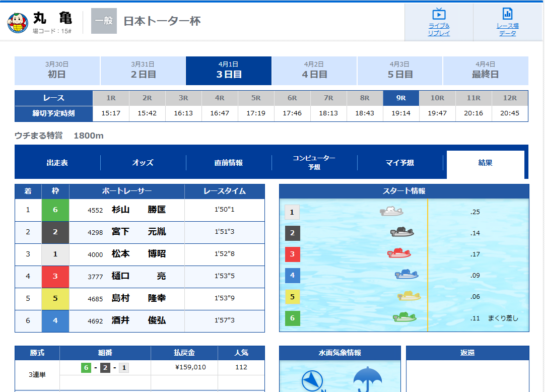The image size is (545, 392).
Task: Click white 1 badge in 3連単 combination
Action: pyautogui.click(x=124, y=368)
